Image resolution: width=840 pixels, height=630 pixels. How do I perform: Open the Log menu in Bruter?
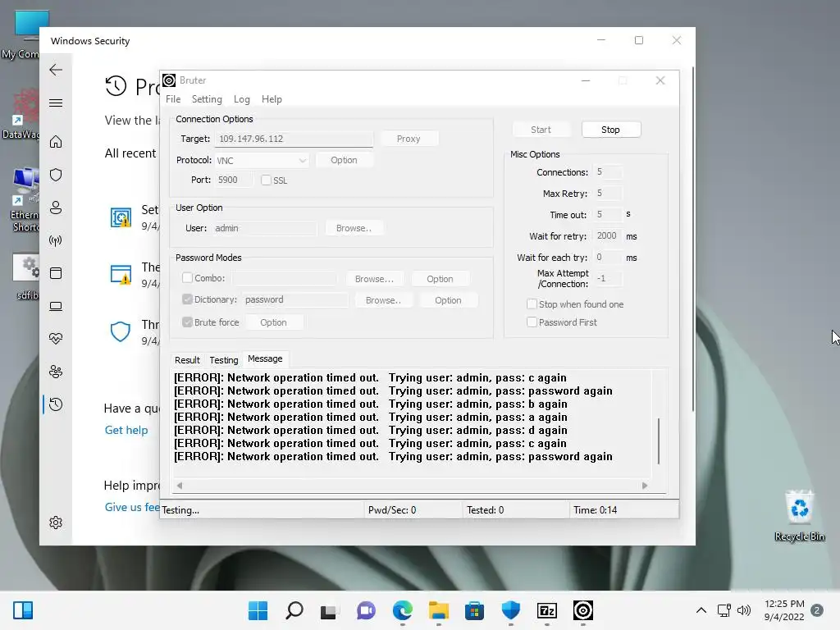(242, 99)
